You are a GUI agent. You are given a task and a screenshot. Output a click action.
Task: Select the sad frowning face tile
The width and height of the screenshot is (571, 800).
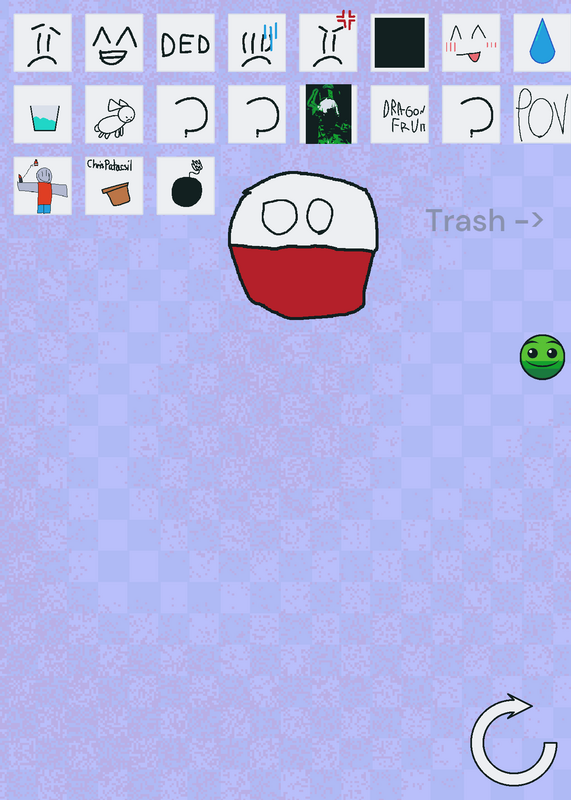click(x=42, y=43)
